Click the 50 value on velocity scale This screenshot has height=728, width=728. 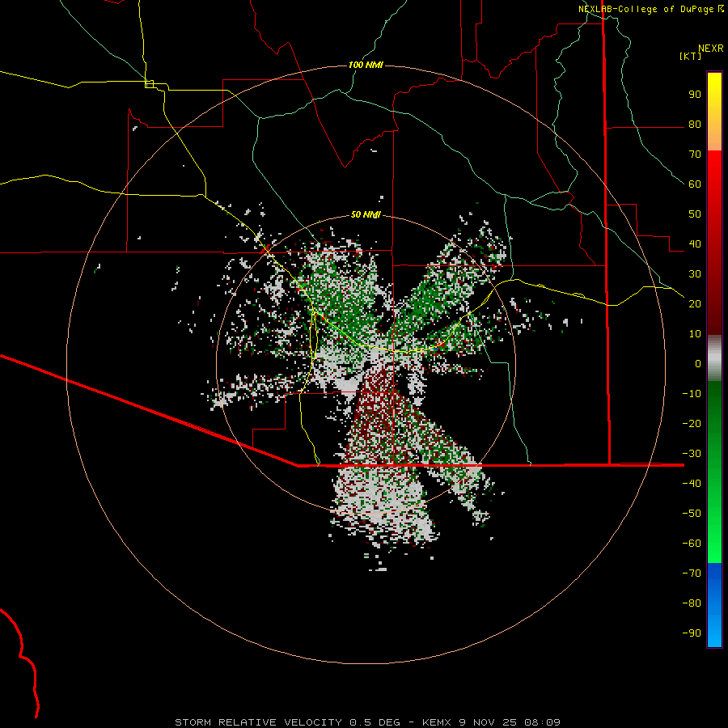(695, 214)
